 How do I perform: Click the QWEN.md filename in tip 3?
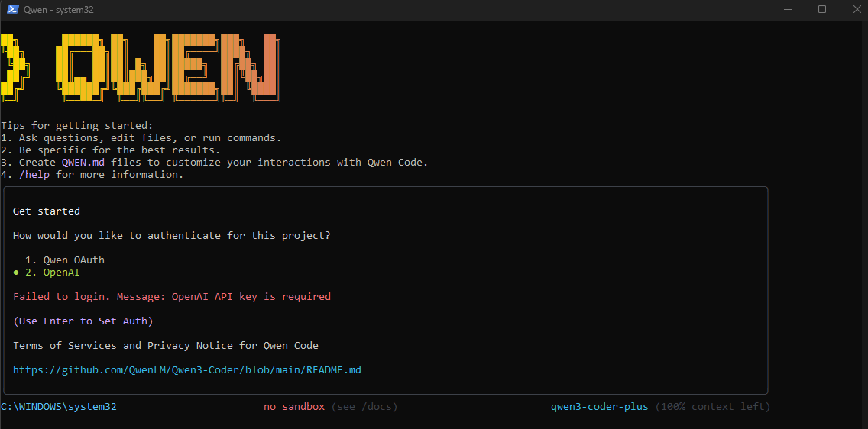pyautogui.click(x=83, y=163)
